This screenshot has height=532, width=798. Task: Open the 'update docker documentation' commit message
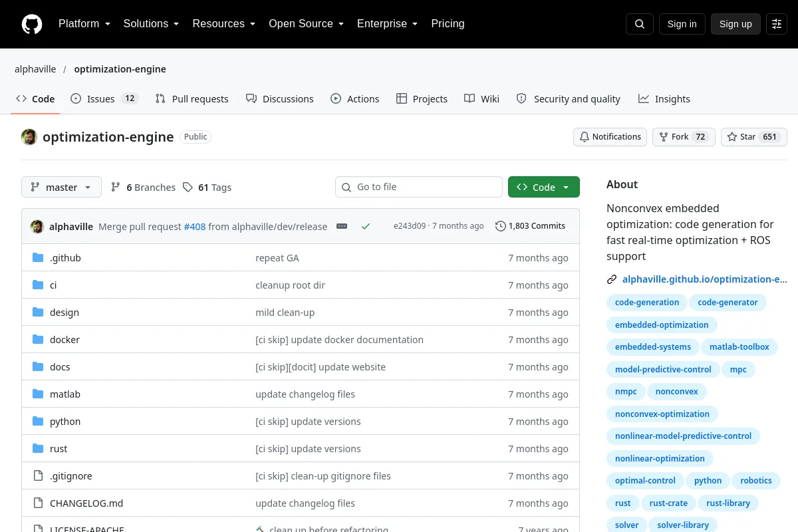(x=339, y=340)
